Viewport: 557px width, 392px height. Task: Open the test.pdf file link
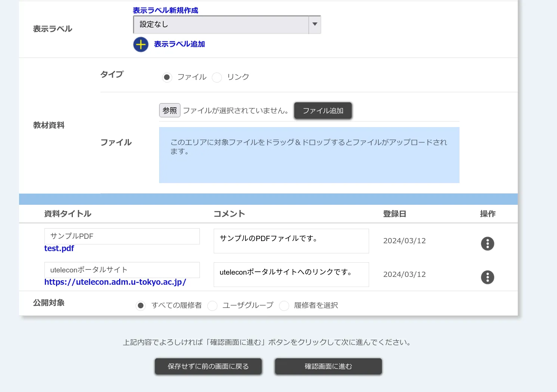[x=59, y=248]
